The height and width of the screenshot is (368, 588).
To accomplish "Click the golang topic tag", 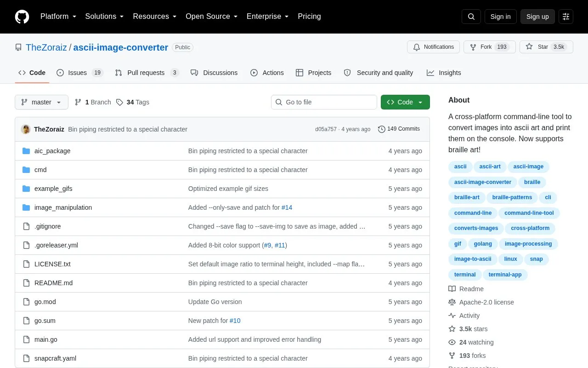I will pos(483,244).
